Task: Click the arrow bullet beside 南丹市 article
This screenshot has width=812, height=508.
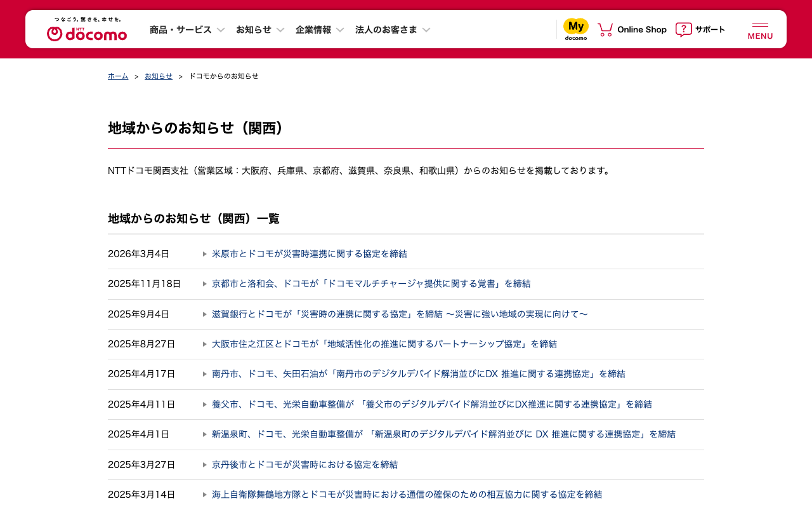Action: tap(205, 374)
